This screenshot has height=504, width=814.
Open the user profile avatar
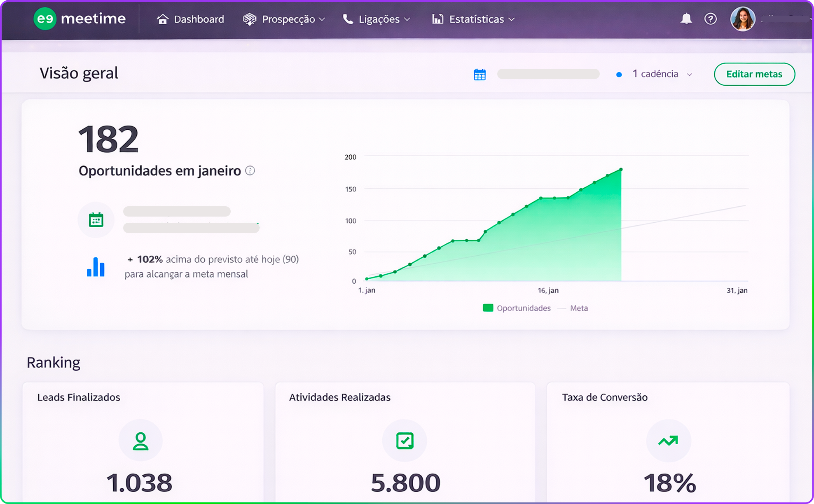click(x=742, y=19)
